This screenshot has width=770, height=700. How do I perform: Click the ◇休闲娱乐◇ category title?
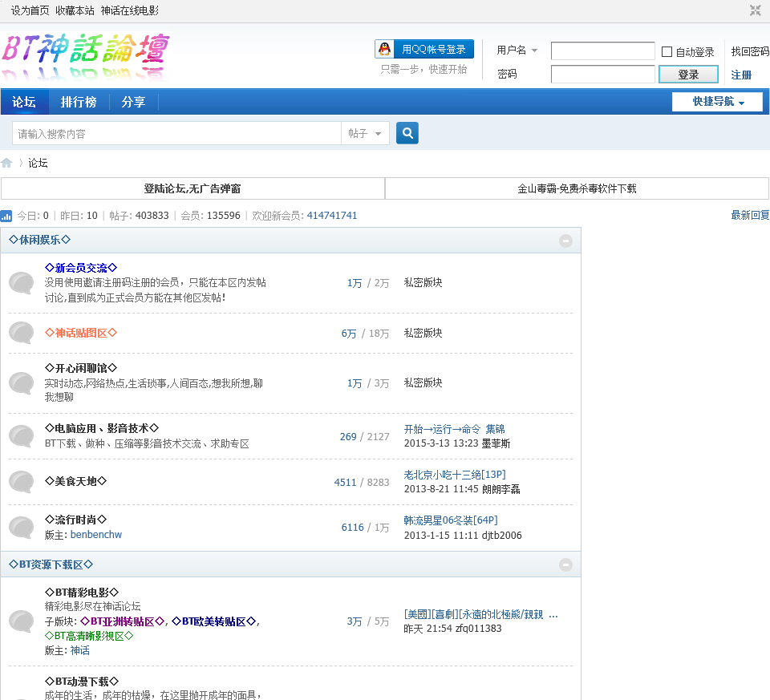pos(40,240)
